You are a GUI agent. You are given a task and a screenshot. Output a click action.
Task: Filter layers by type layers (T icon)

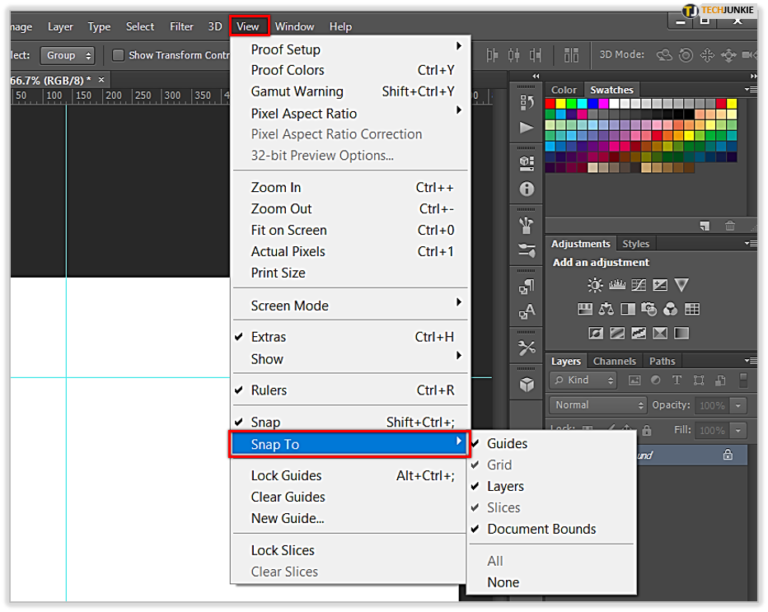(677, 380)
